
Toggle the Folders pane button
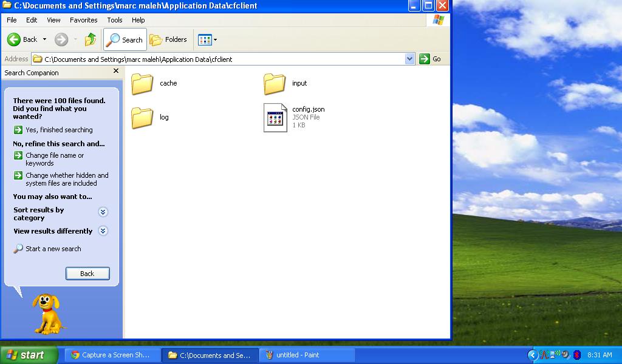click(x=168, y=39)
